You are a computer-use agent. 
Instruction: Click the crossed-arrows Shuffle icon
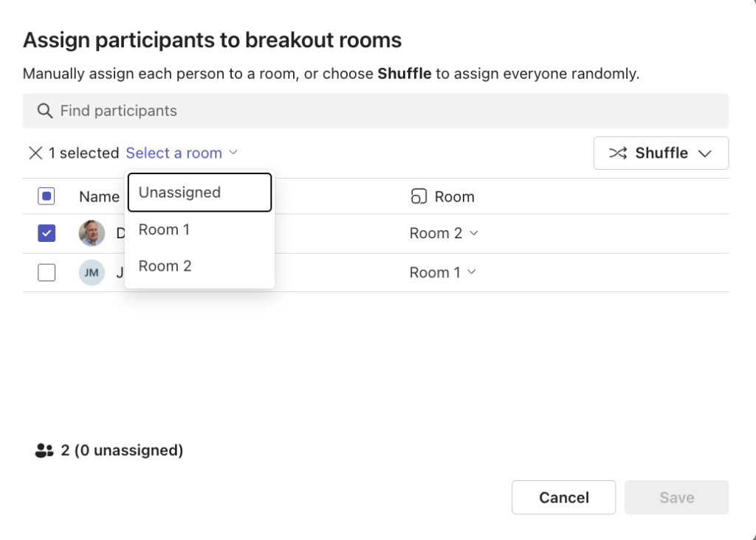(617, 153)
